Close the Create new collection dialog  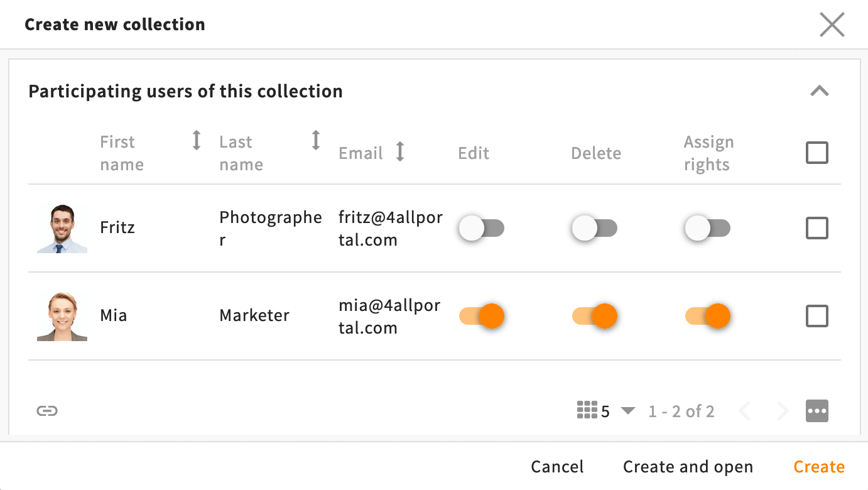coord(832,24)
